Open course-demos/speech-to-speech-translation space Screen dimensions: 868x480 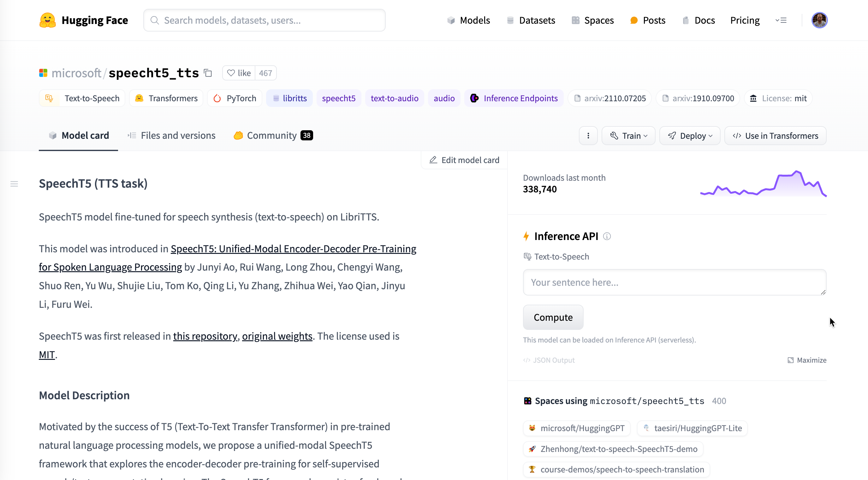click(x=616, y=469)
